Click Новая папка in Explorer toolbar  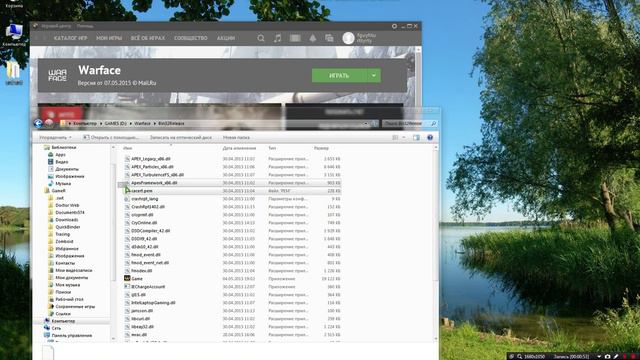(x=236, y=138)
